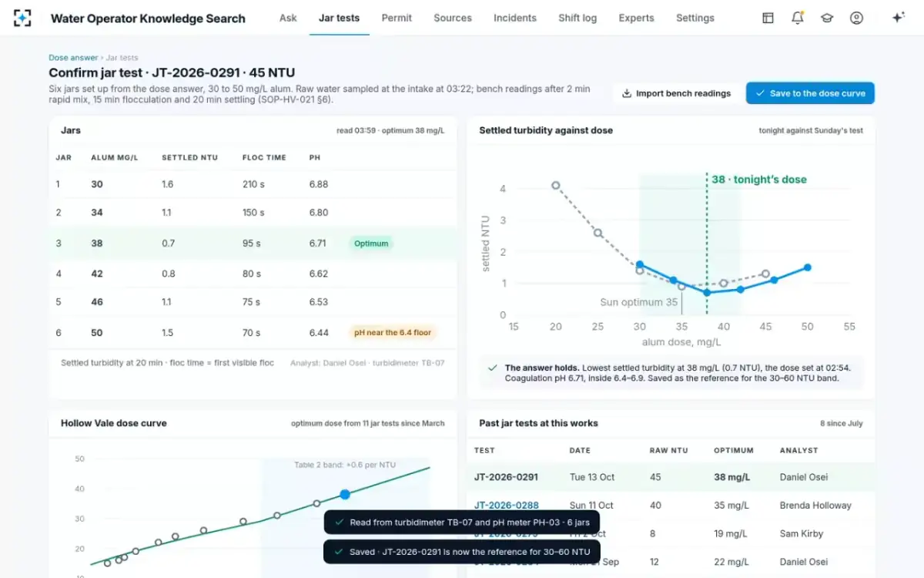The width and height of the screenshot is (924, 578).
Task: Click the Optimum badge on jar 3
Action: point(371,244)
